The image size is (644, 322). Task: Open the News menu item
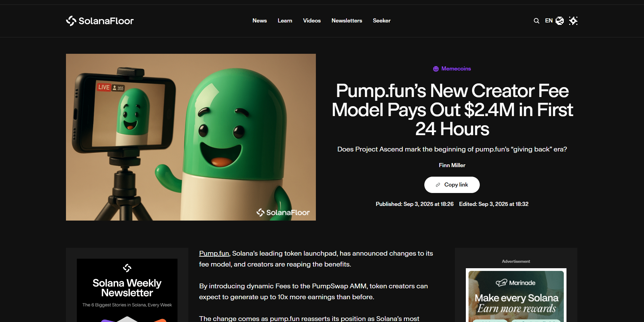click(x=259, y=21)
